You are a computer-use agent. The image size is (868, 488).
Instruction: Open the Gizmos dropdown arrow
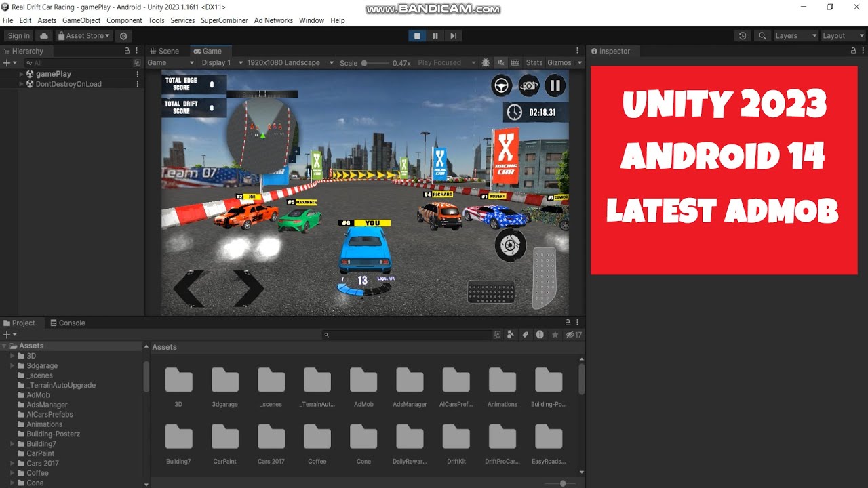580,62
